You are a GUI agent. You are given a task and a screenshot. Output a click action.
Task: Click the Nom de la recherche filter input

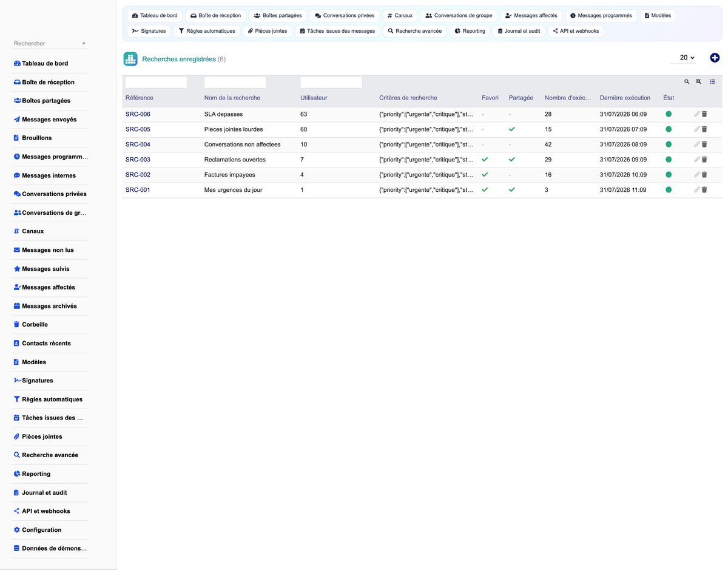pos(235,82)
